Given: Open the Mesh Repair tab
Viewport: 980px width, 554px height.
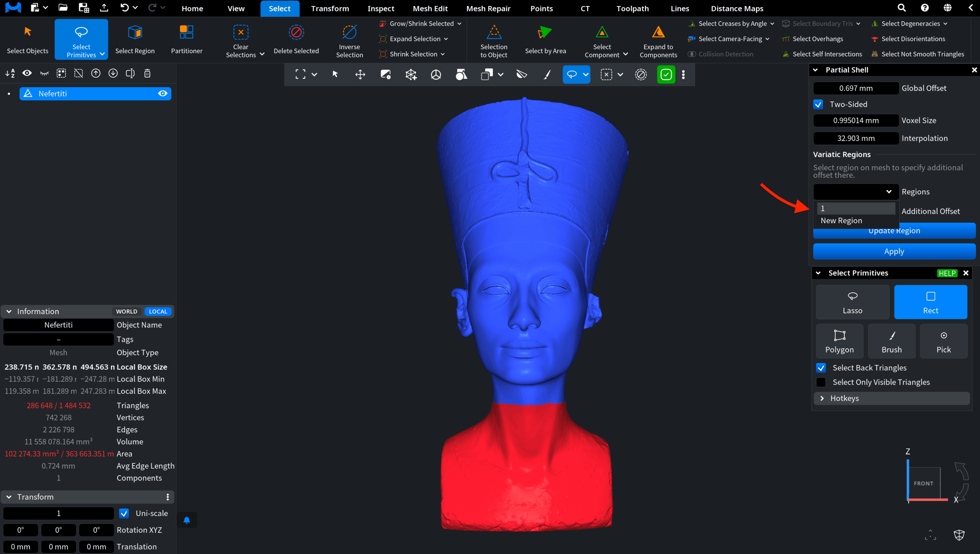Looking at the screenshot, I should (x=488, y=8).
